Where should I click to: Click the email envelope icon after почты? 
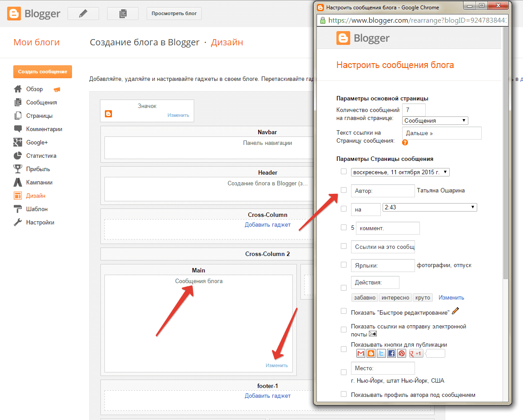coord(373,334)
